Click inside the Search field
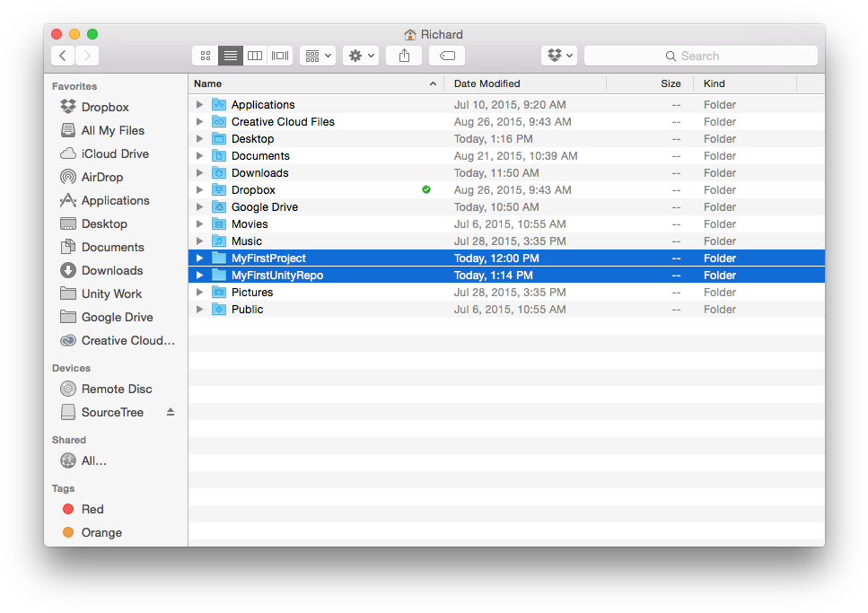This screenshot has width=868, height=613. coord(700,56)
